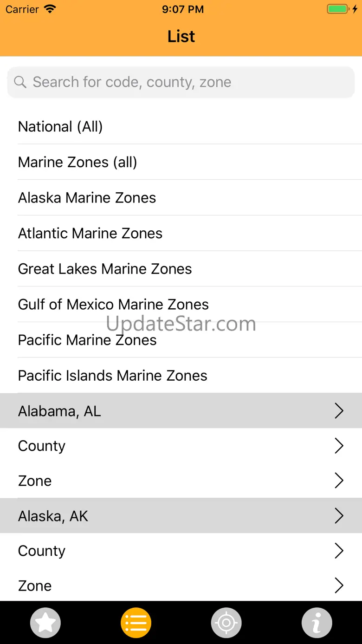Open Gulf of Mexico Marine Zones

(x=113, y=305)
